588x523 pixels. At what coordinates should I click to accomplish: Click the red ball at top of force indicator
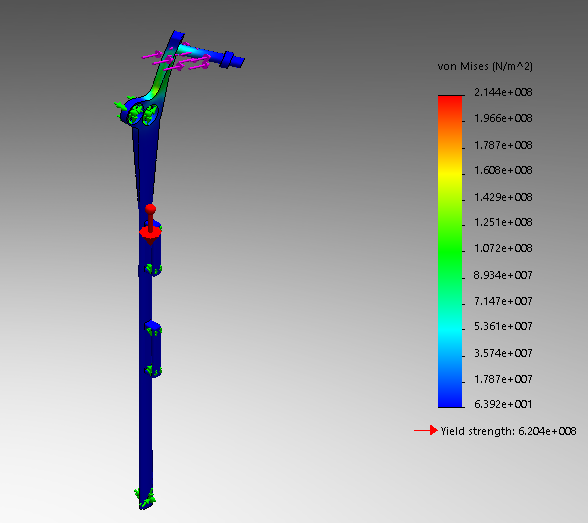click(150, 209)
